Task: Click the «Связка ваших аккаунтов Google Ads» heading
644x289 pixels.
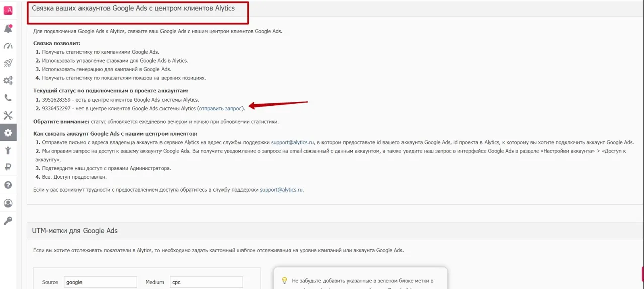Action: 133,8
